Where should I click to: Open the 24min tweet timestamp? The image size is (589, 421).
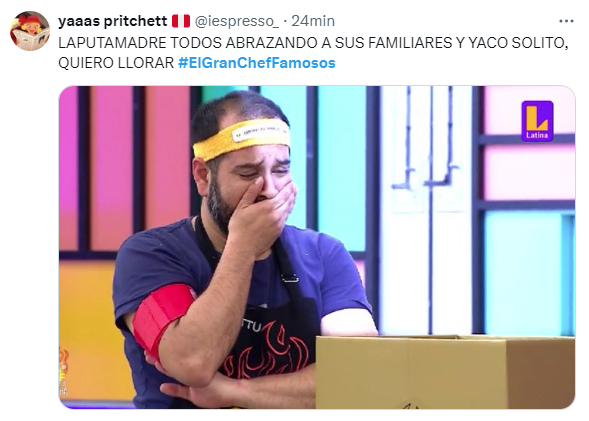coord(313,21)
